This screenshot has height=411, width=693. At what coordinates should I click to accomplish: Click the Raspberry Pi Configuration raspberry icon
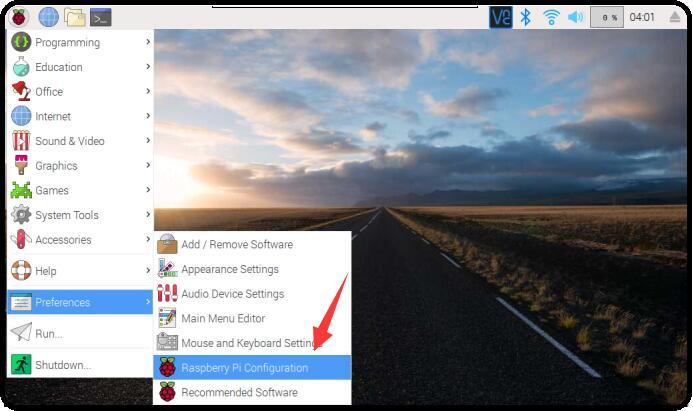pyautogui.click(x=167, y=367)
